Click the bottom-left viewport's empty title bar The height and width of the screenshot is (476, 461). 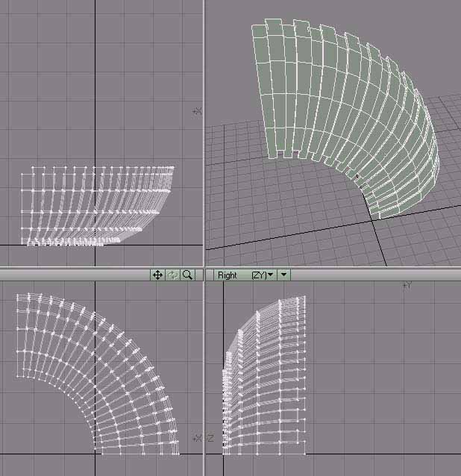point(75,275)
